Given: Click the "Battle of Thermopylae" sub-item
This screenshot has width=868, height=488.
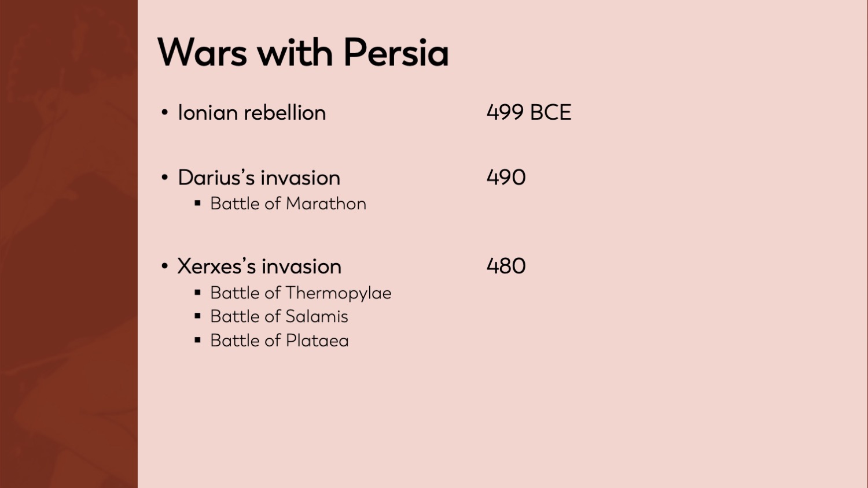Looking at the screenshot, I should (300, 293).
